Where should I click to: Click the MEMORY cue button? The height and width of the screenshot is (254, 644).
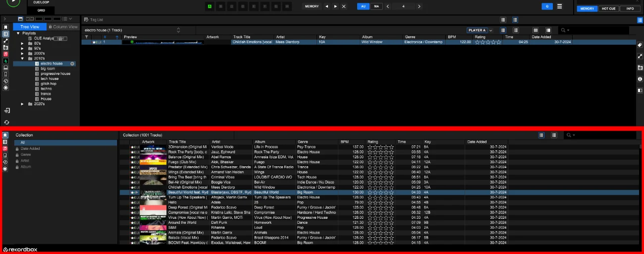pos(312,6)
